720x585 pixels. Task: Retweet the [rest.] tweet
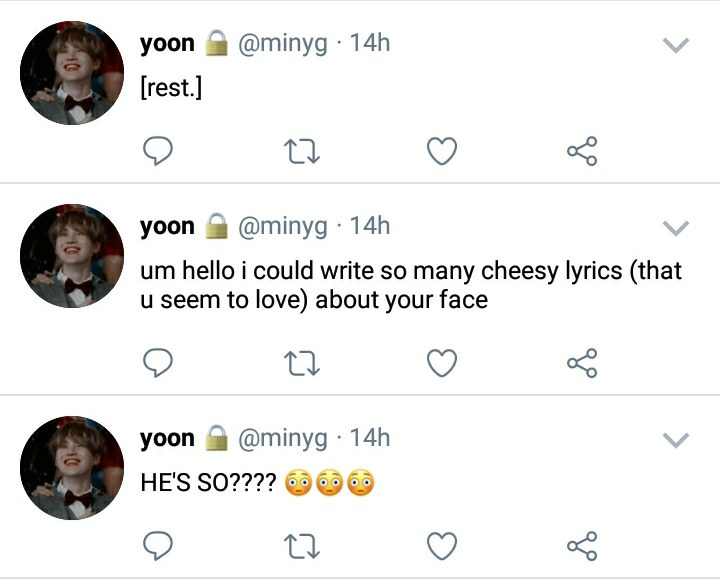tap(302, 152)
